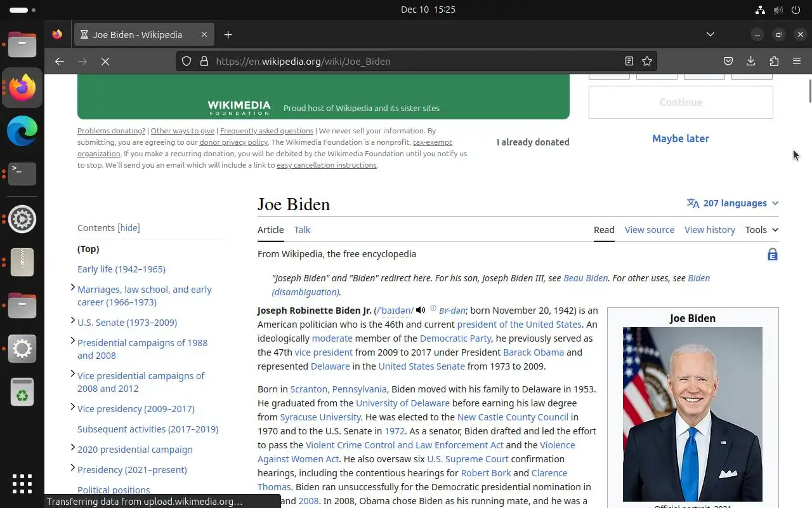
Task: Expand 2020 presidential campaign section
Action: click(x=72, y=448)
